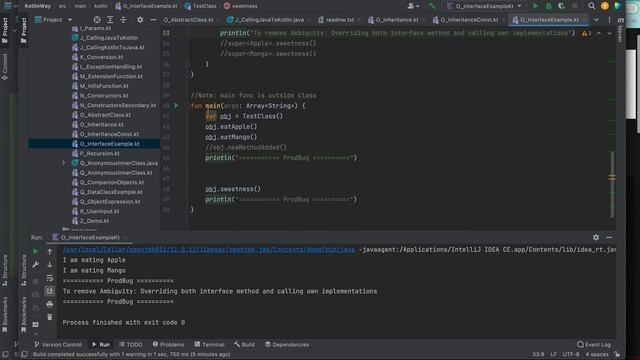Minimize the Run tool window
Image resolution: width=640 pixels, height=360 pixels.
click(609, 237)
